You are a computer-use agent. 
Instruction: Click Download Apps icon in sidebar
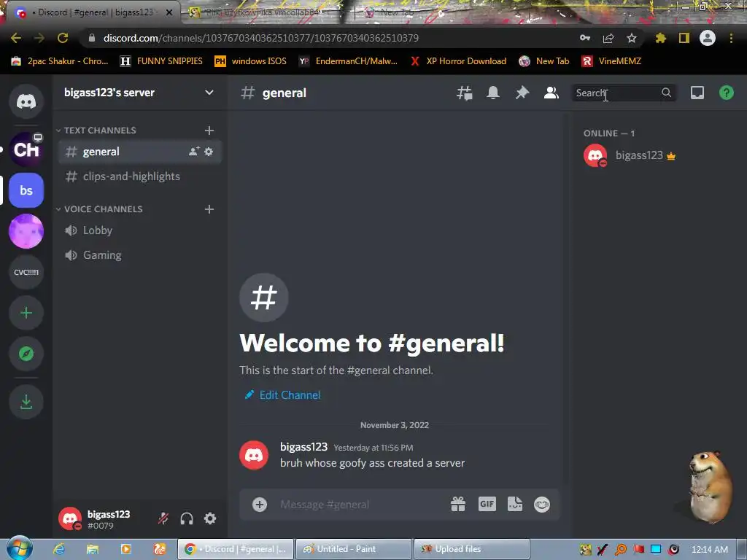[x=26, y=402]
